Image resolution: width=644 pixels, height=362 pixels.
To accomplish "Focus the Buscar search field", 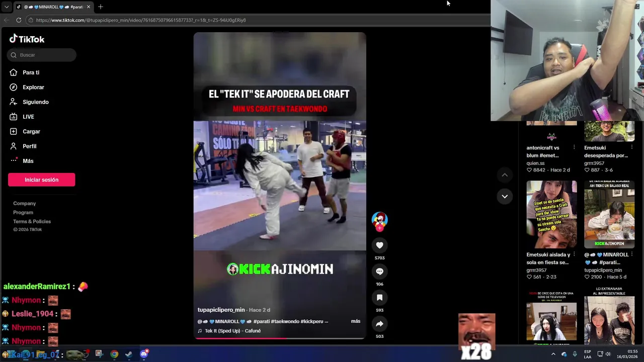I will [42, 55].
